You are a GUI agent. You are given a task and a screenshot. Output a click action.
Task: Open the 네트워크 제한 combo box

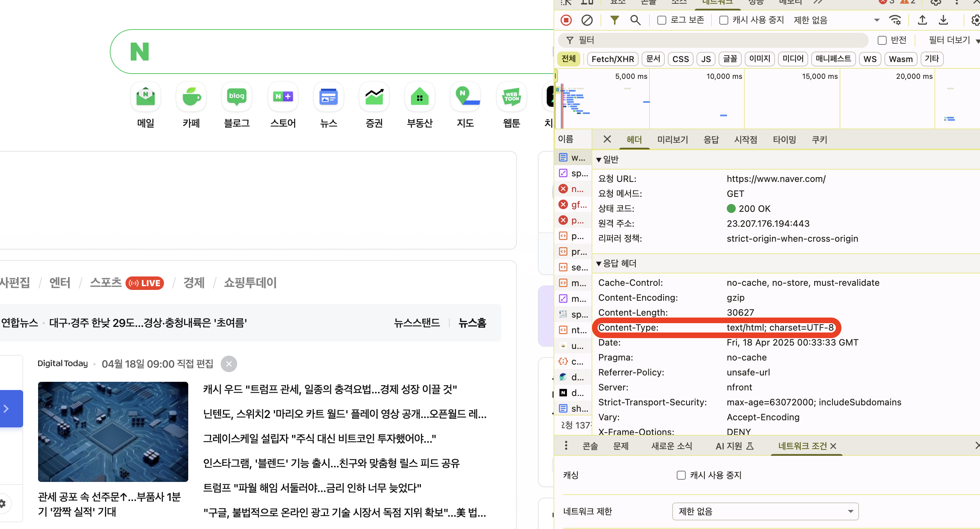pos(765,511)
